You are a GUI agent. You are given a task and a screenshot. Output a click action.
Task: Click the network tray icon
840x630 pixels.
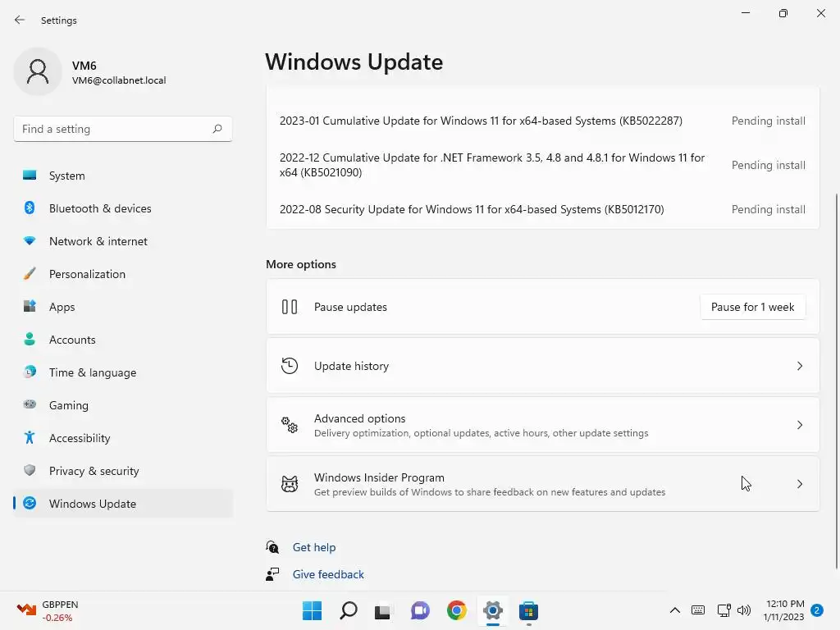(x=724, y=610)
